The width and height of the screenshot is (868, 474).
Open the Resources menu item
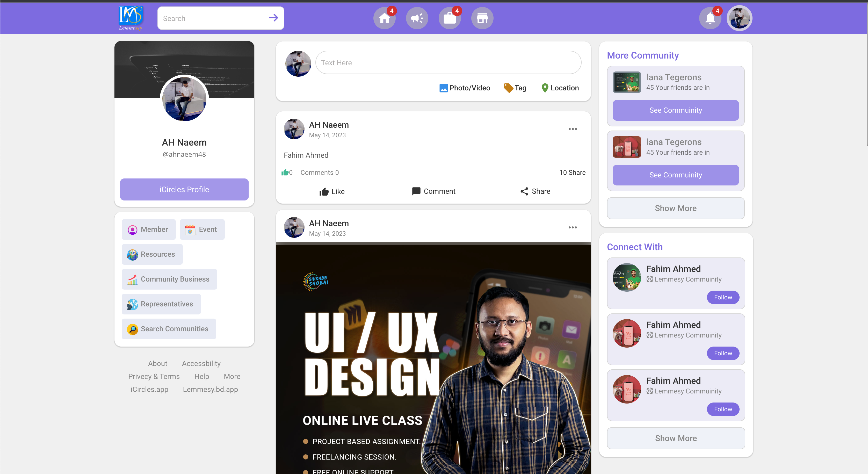[152, 255]
